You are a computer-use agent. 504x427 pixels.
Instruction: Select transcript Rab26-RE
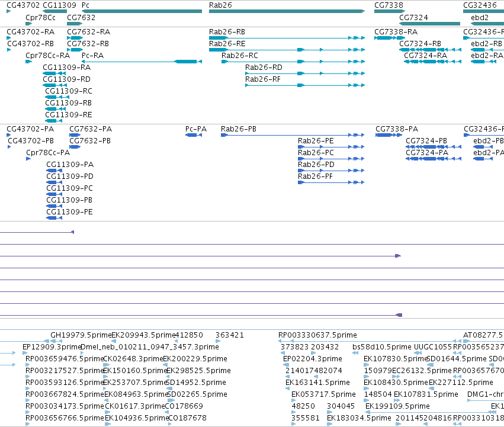pyautogui.click(x=287, y=50)
